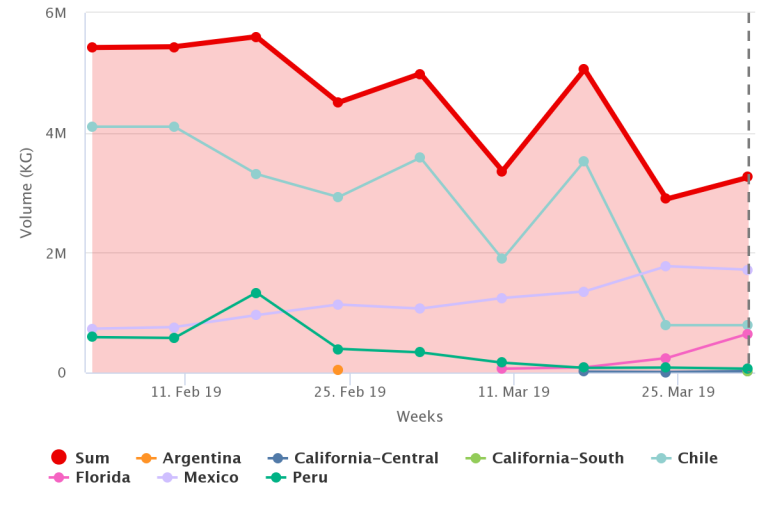Click the highest Mexico data point

(x=666, y=266)
